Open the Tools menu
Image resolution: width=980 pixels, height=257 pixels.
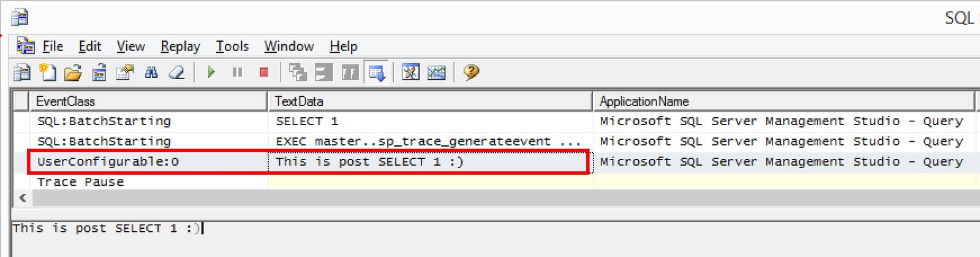(232, 46)
